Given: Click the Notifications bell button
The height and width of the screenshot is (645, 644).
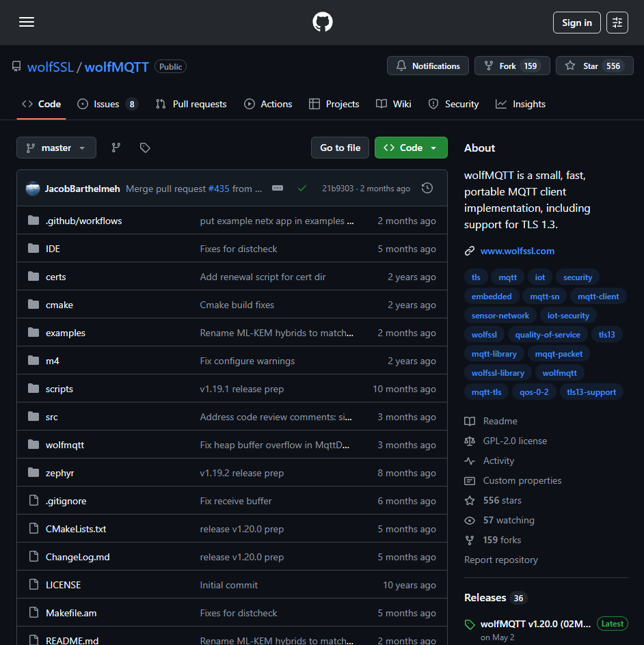Looking at the screenshot, I should coord(427,66).
